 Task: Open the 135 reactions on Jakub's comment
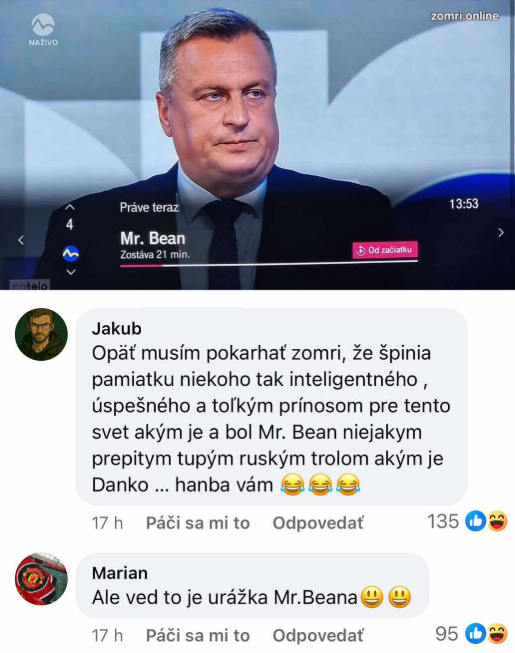(467, 521)
